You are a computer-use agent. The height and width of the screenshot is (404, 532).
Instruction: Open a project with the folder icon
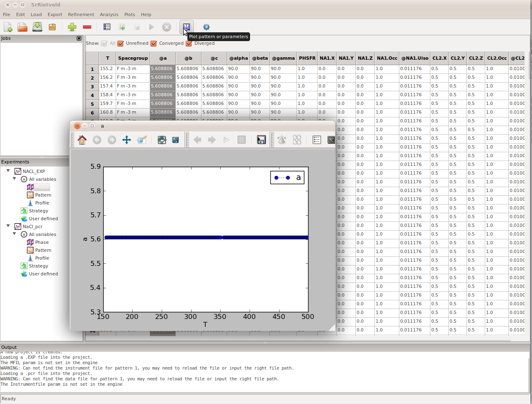click(22, 27)
